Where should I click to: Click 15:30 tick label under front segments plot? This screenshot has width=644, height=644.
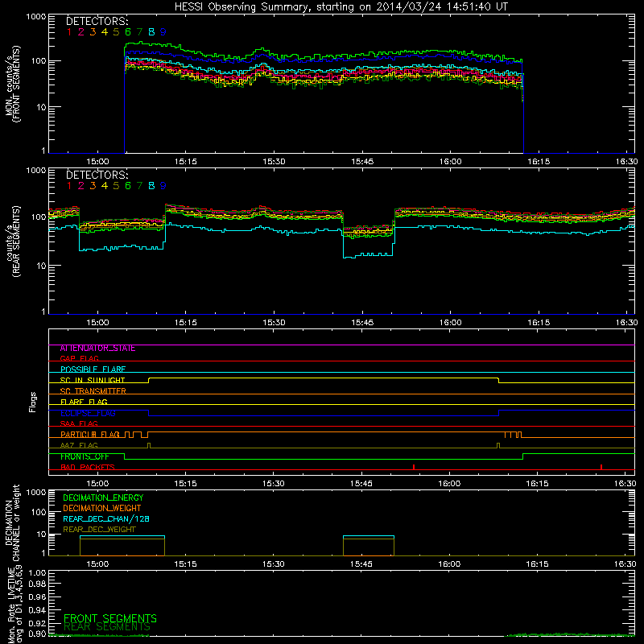274,162
